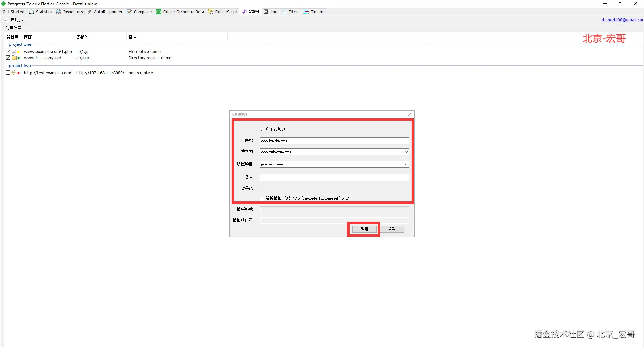This screenshot has height=348, width=644.
Task: Select the http://test.example.com/ rule text
Action: tap(48, 73)
